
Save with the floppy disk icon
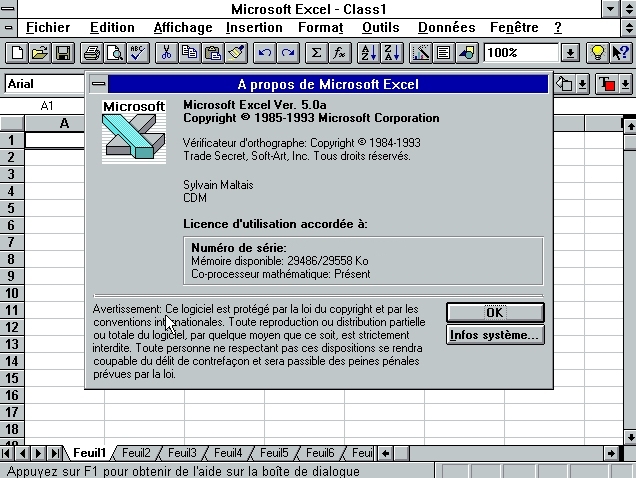coord(63,53)
